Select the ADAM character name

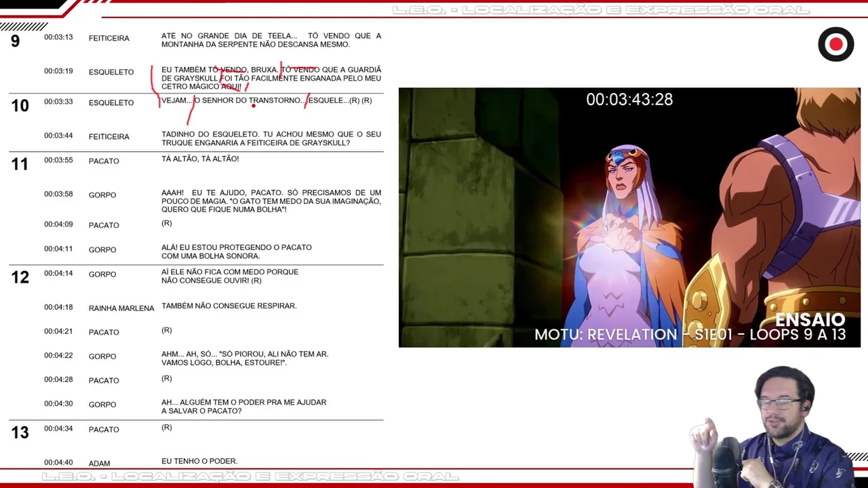point(99,464)
